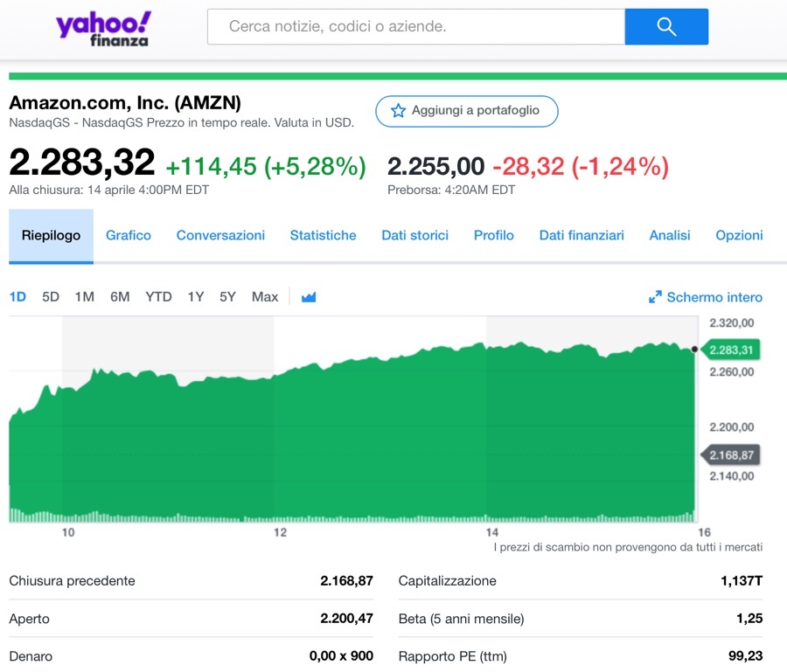Click the NasdaqGS exchange info line

coord(182,123)
